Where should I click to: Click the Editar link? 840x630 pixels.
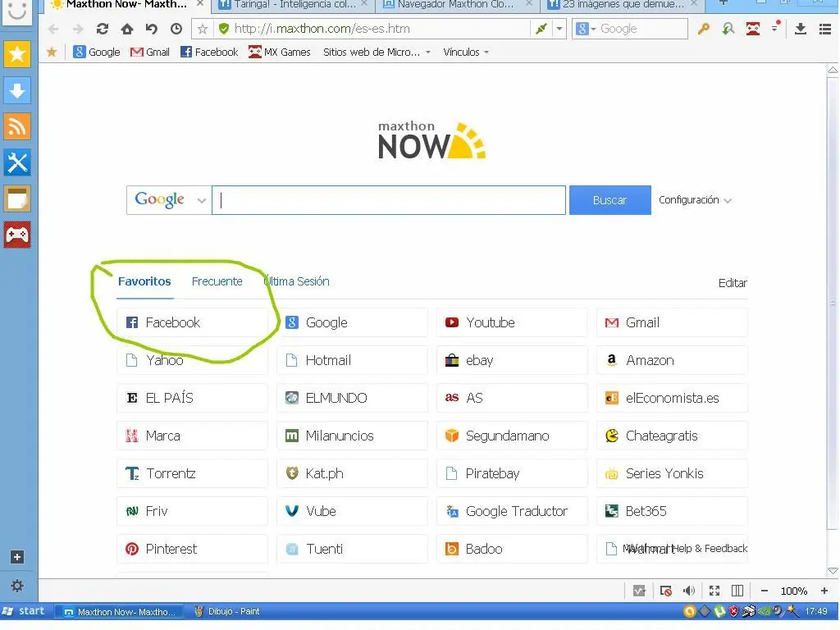(x=733, y=283)
